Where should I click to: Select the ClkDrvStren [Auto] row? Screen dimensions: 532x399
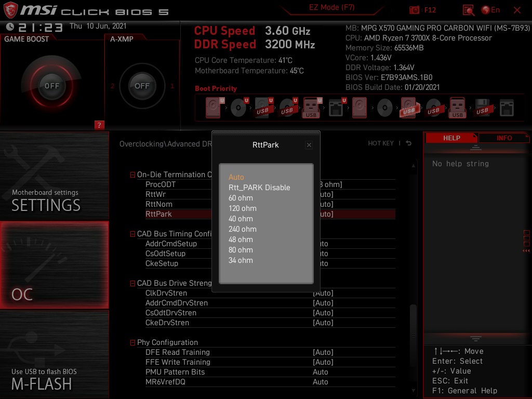tap(270, 293)
